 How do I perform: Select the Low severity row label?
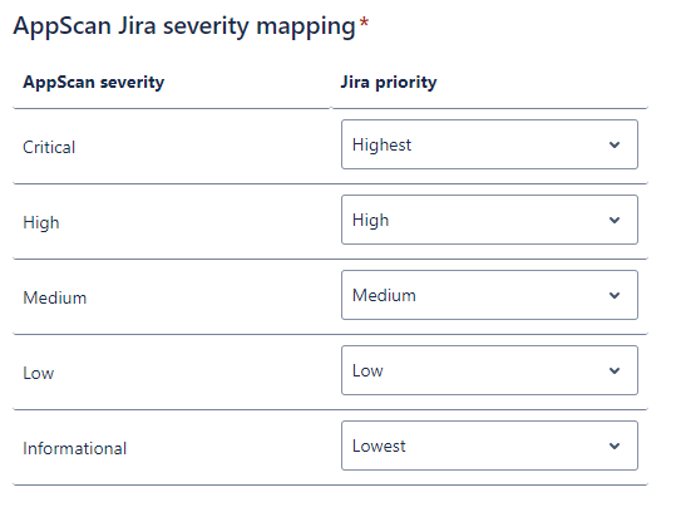point(38,373)
